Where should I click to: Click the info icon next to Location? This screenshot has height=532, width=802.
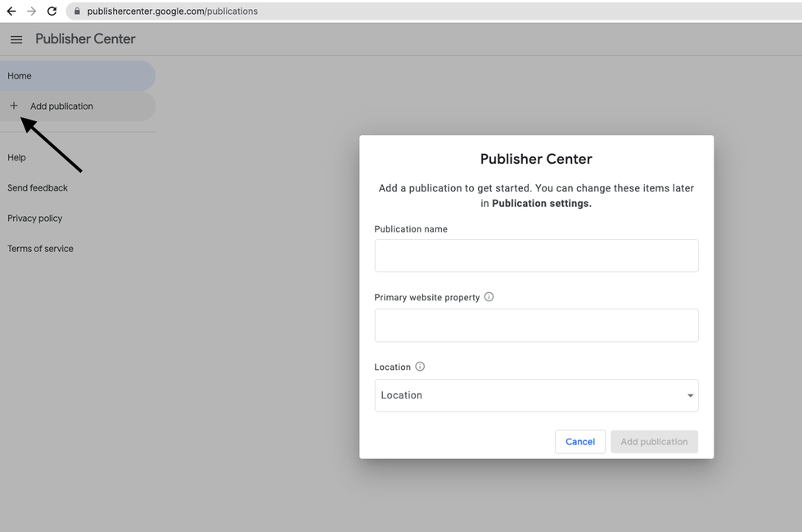click(x=420, y=367)
